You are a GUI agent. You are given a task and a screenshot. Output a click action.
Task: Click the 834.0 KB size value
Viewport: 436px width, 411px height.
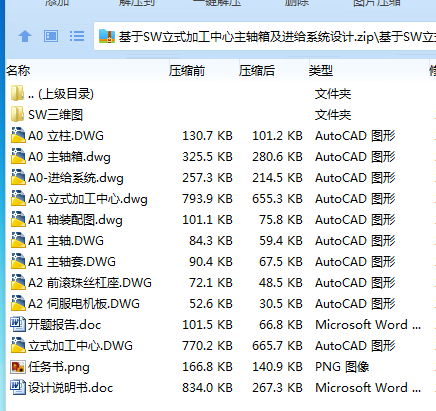pos(207,388)
